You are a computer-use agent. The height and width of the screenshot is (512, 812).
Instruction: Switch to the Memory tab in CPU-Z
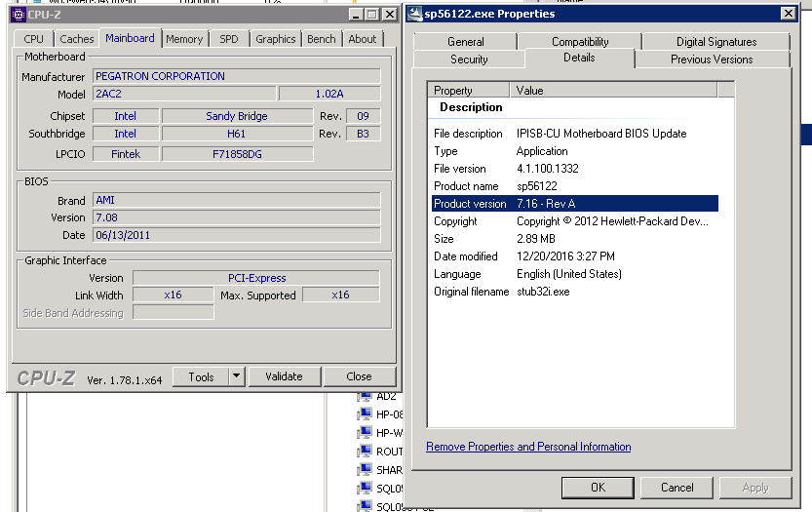(x=184, y=39)
